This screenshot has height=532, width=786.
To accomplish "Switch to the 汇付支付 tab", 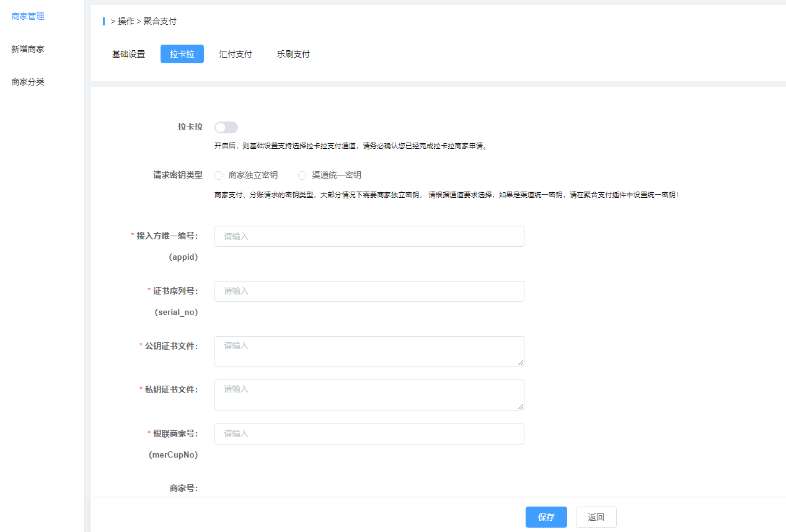I will (x=236, y=54).
